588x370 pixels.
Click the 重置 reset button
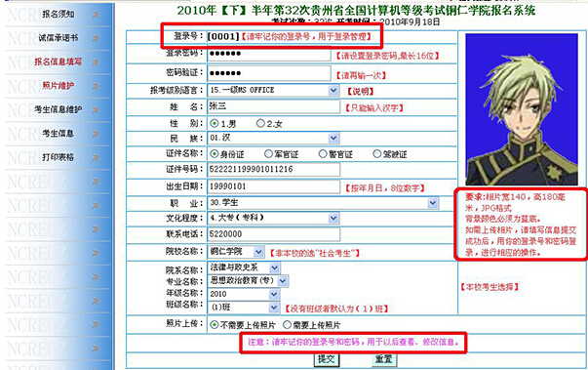click(x=384, y=359)
